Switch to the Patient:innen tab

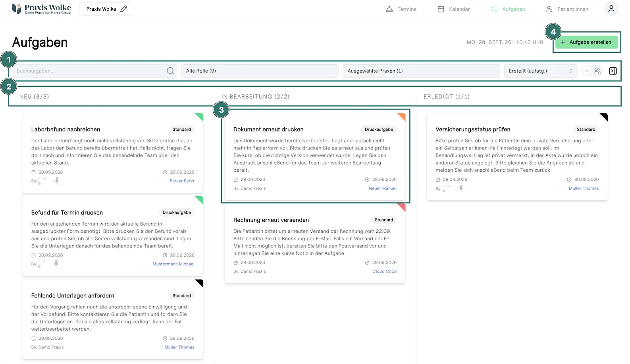(567, 9)
